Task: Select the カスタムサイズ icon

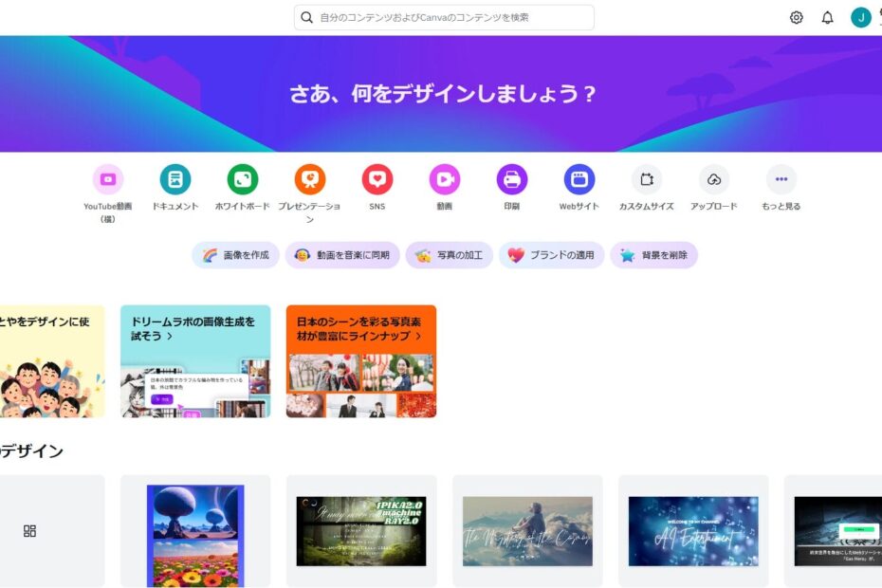Action: (x=646, y=180)
